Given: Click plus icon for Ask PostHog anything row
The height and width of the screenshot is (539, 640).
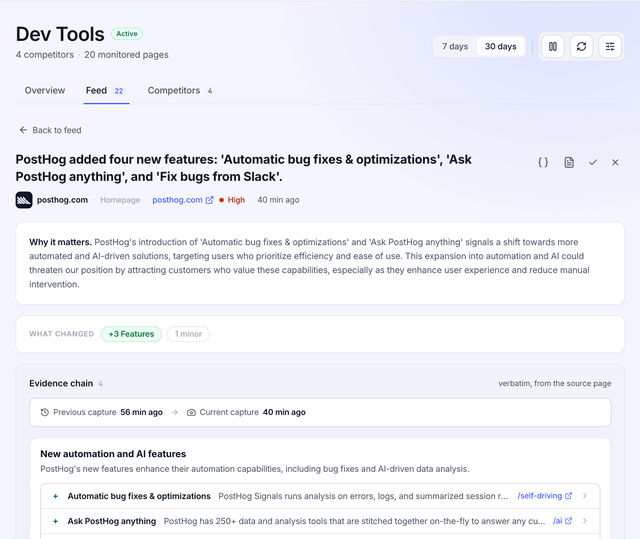Looking at the screenshot, I should click(56, 521).
